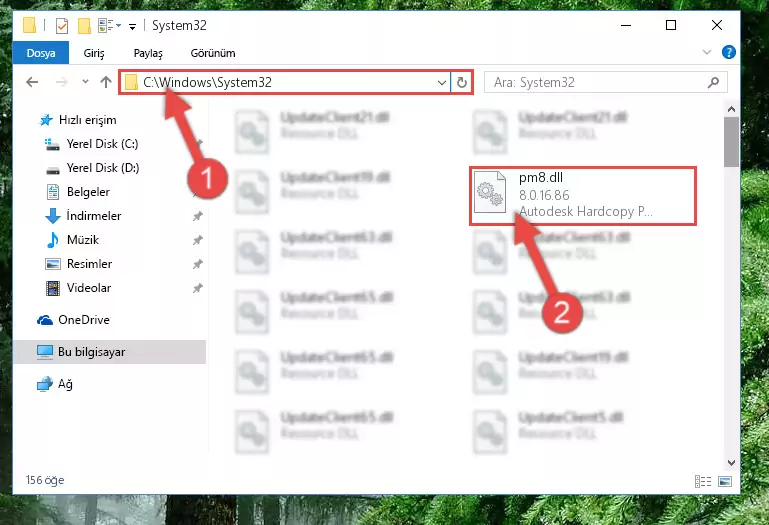The image size is (769, 525).
Task: Select the pm8.dll file
Action: 583,195
